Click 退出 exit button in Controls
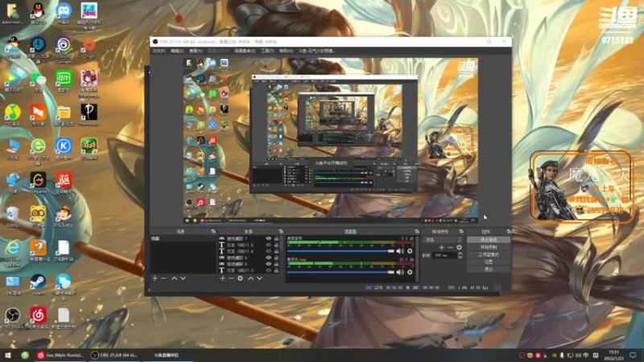 489,269
